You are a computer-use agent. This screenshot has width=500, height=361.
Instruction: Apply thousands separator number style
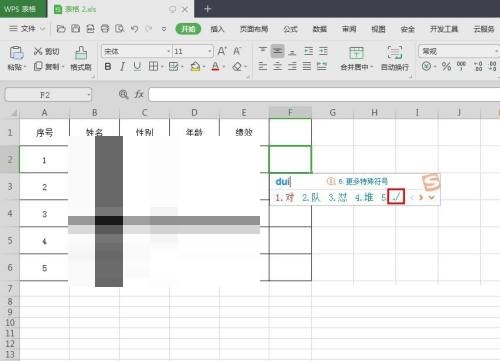pos(461,66)
